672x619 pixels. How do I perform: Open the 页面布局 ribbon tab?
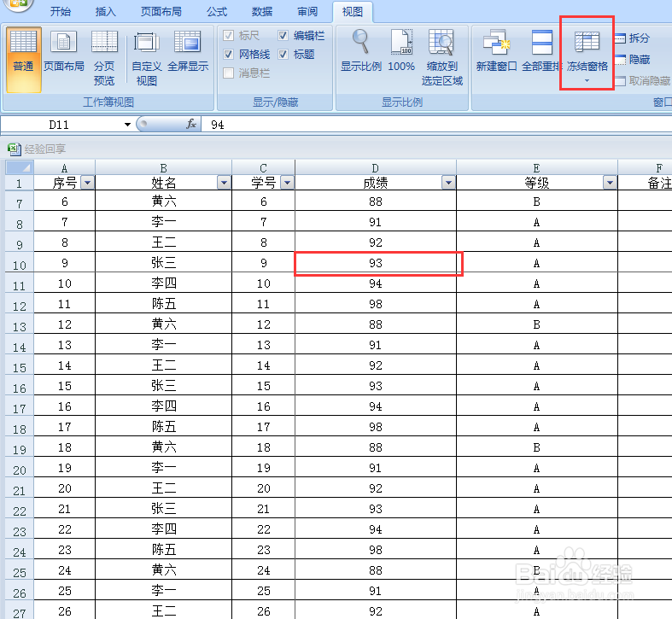161,12
